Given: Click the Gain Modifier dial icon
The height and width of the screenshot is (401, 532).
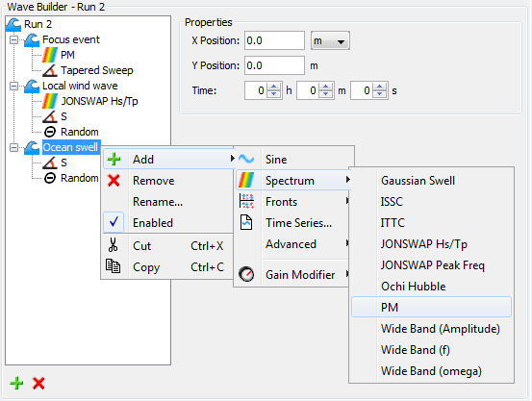Looking at the screenshot, I should [x=246, y=274].
